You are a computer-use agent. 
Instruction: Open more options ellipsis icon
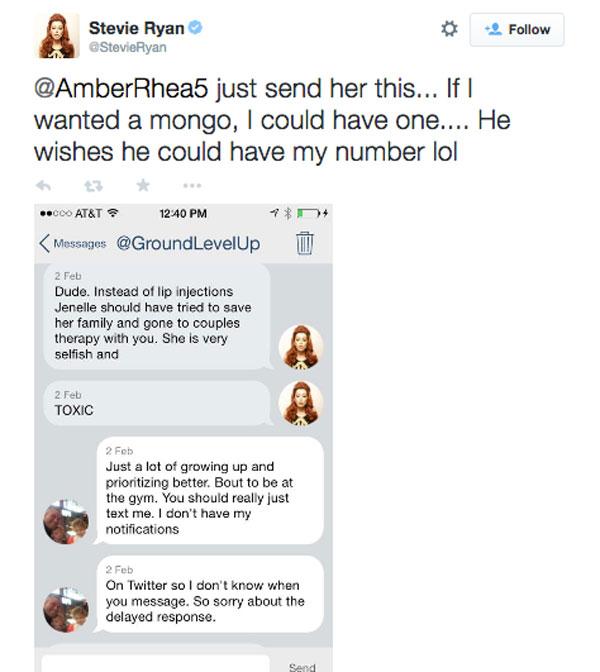point(192,186)
